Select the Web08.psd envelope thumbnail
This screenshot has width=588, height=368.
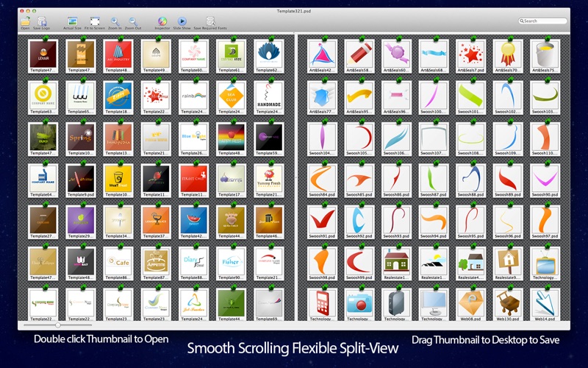point(470,305)
